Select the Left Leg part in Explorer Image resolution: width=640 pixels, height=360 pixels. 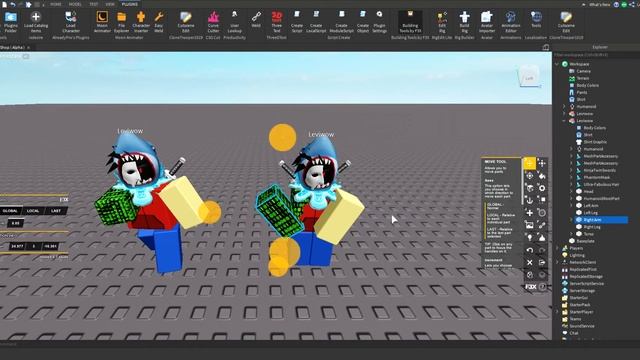pos(591,213)
